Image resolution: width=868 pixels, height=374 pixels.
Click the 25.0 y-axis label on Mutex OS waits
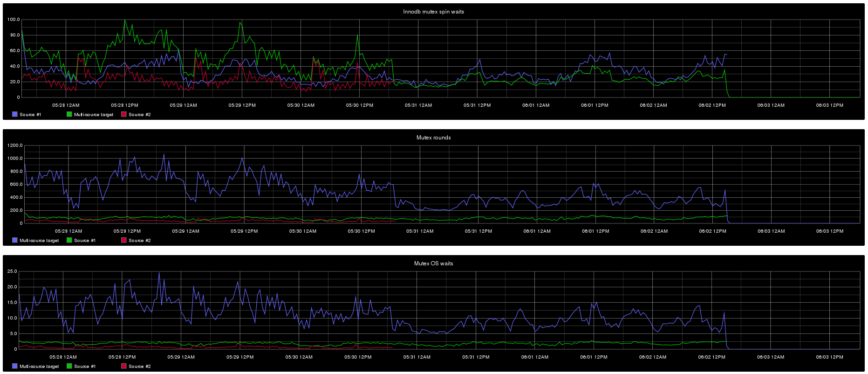tap(12, 271)
